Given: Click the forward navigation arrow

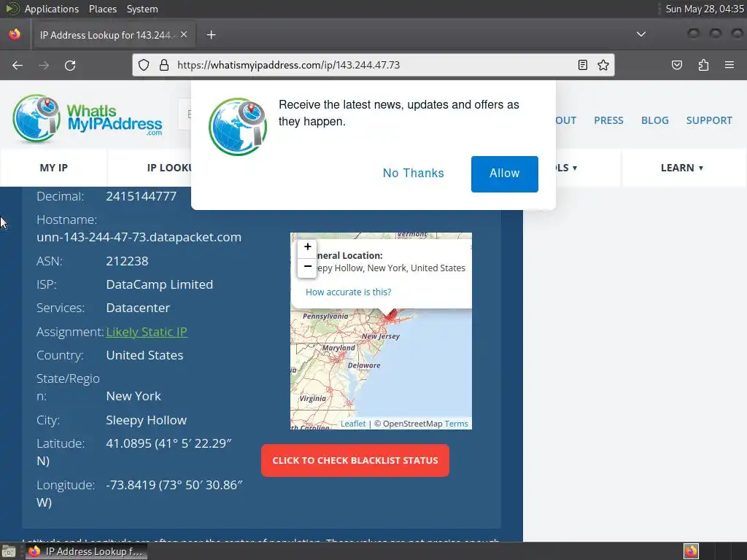Looking at the screenshot, I should (x=44, y=65).
